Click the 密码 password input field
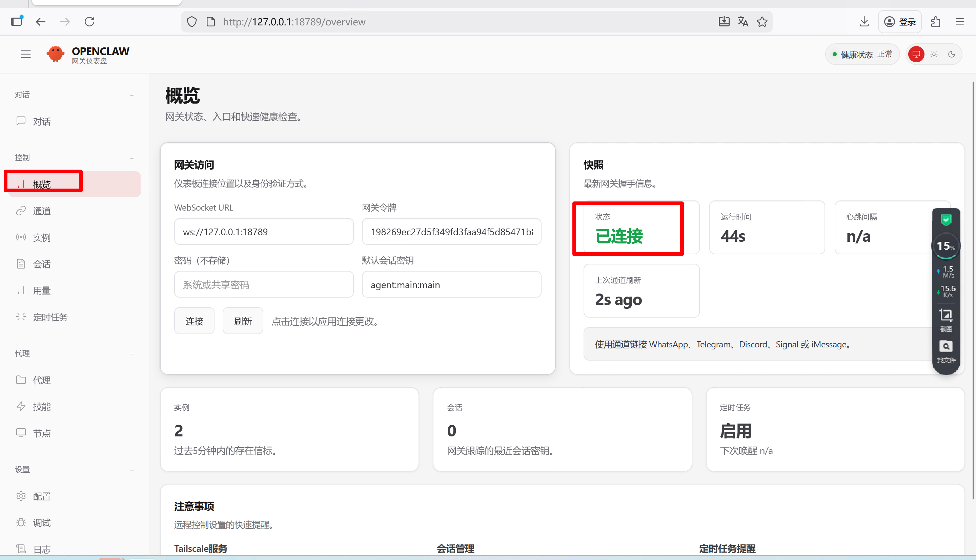Viewport: 976px width, 560px height. 264,285
